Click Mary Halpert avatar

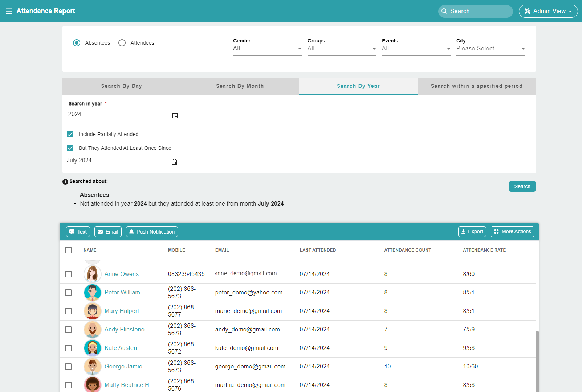click(x=93, y=311)
